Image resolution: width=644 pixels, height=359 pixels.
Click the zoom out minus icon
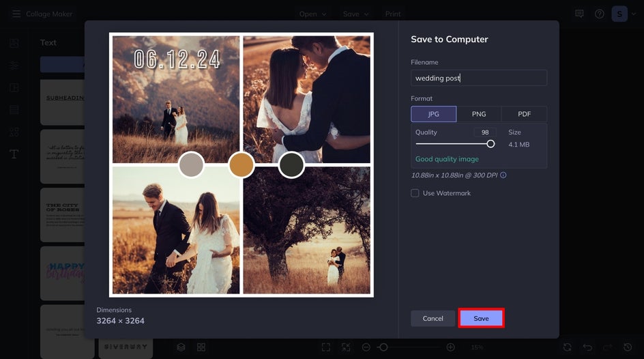[366, 347]
